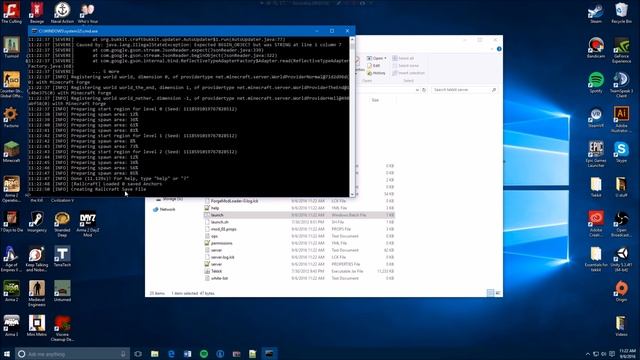Open the taskbar clock and date

[x=627, y=353]
